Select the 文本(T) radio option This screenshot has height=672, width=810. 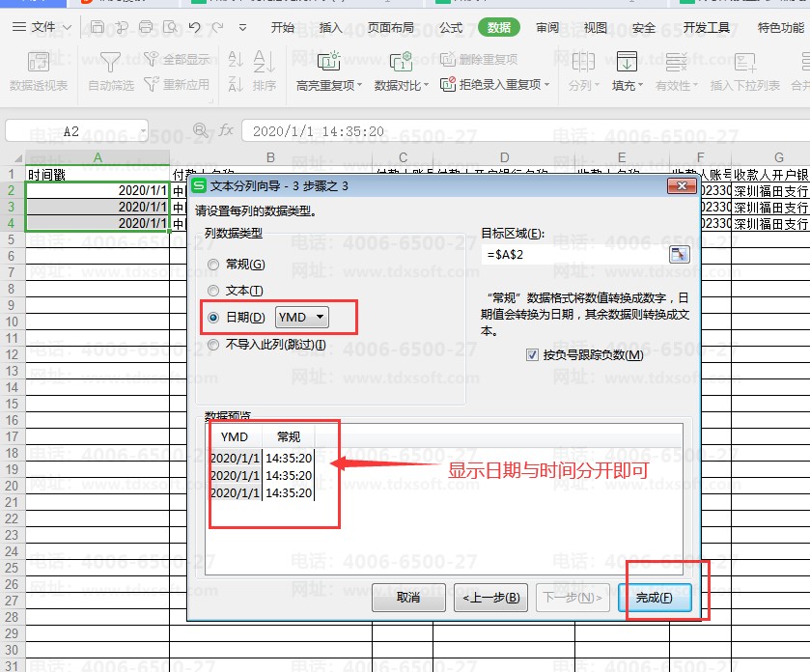[x=213, y=291]
